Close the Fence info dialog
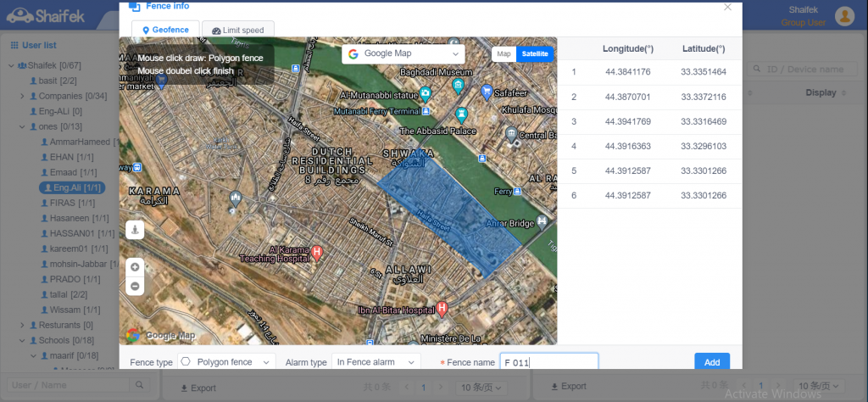Viewport: 868px width, 402px height. click(726, 7)
